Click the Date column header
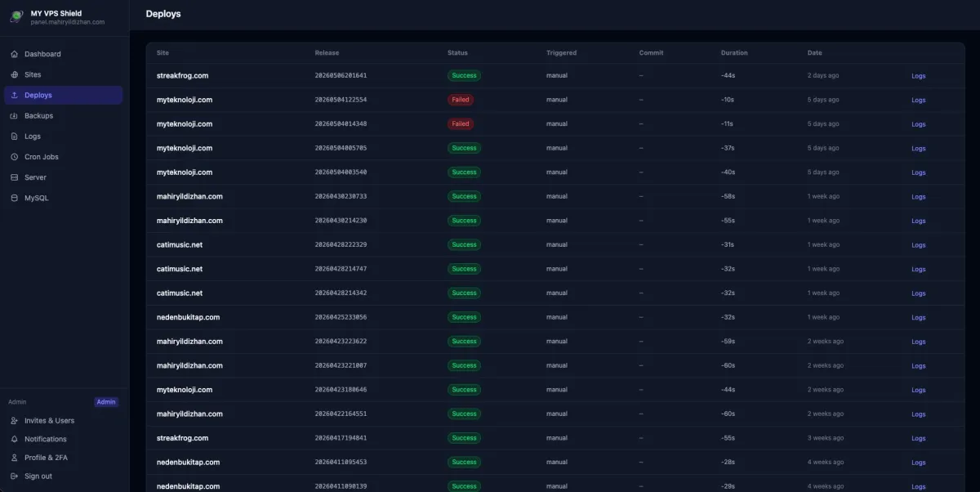 [x=814, y=53]
